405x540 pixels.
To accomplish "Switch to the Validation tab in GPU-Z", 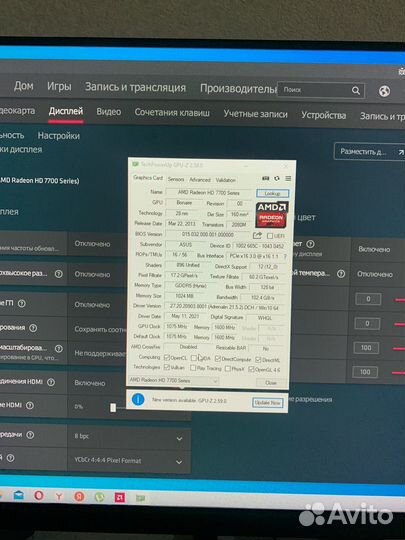I will pos(226,180).
